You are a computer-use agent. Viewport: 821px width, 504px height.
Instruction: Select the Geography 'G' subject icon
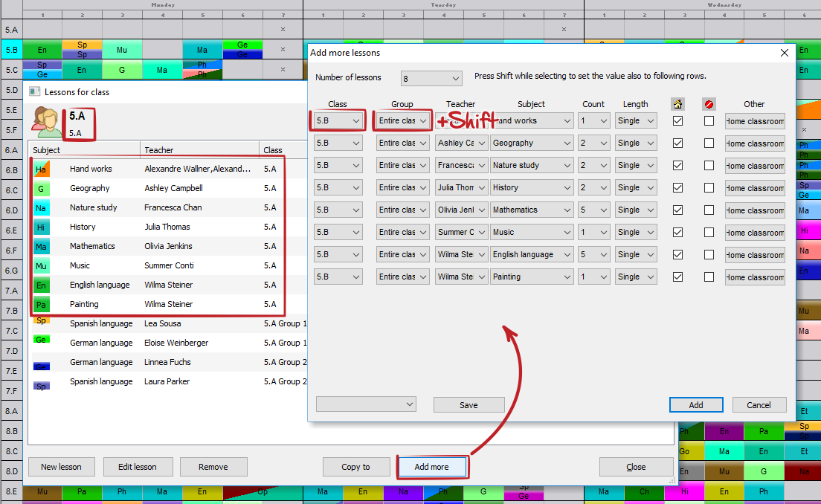42,189
